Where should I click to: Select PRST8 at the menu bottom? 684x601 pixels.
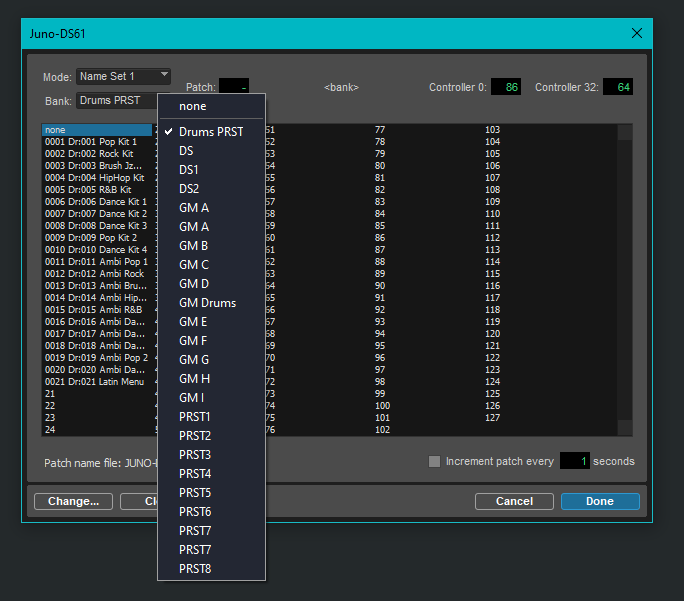tap(195, 569)
